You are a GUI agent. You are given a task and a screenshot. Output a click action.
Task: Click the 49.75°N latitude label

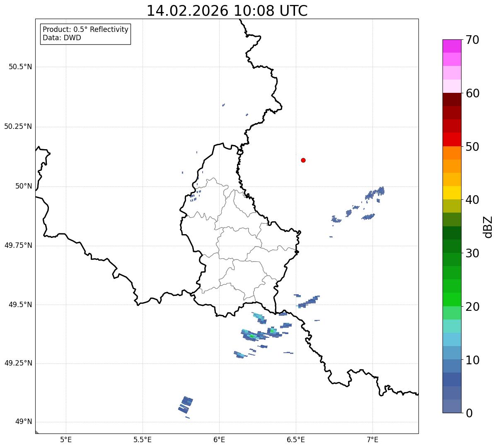click(x=18, y=245)
